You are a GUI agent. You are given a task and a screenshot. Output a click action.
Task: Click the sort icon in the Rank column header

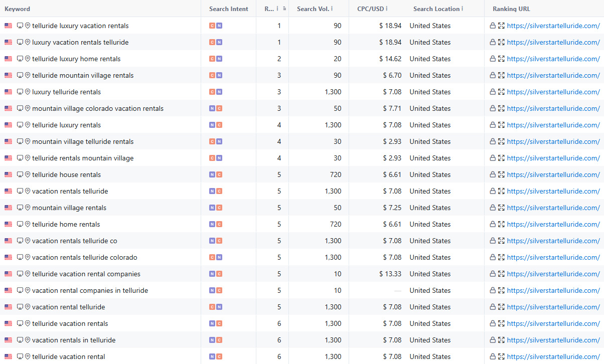tap(284, 9)
